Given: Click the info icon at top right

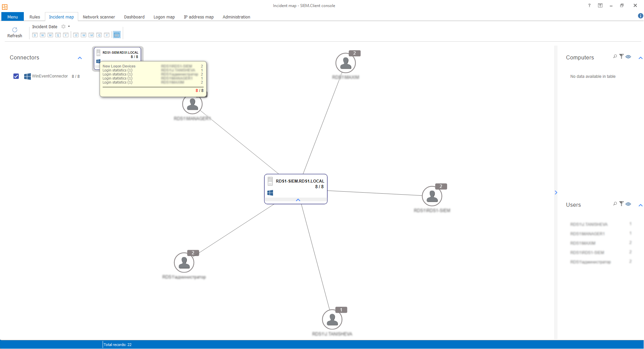Looking at the screenshot, I should pyautogui.click(x=640, y=16).
